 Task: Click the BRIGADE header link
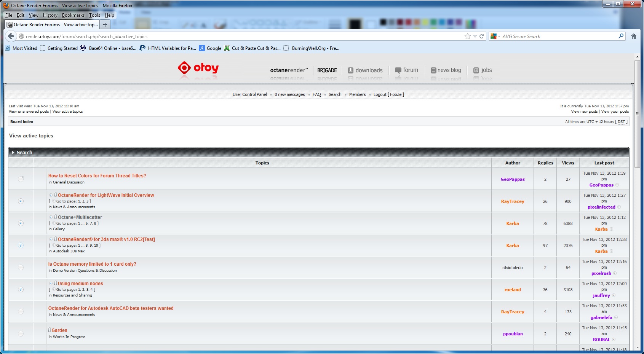click(x=327, y=70)
